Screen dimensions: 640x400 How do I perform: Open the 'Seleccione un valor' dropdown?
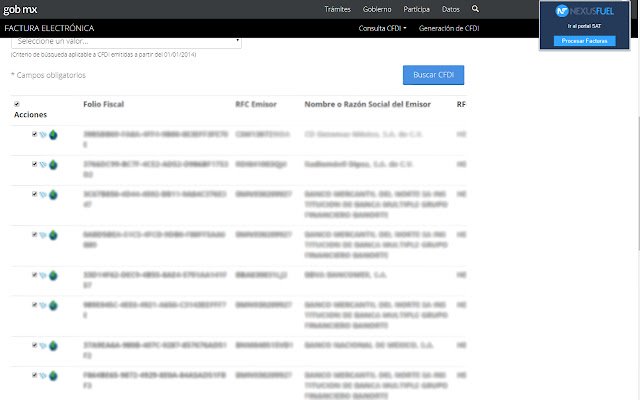click(x=126, y=42)
